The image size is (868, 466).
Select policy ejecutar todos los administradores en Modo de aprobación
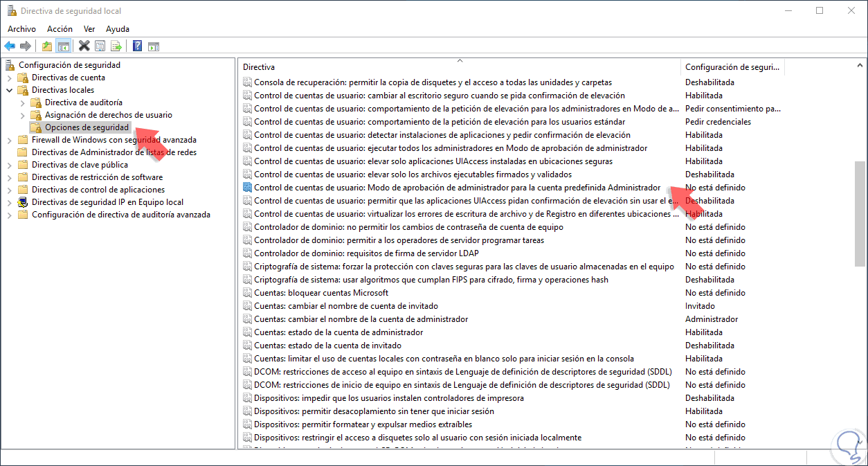pos(451,148)
